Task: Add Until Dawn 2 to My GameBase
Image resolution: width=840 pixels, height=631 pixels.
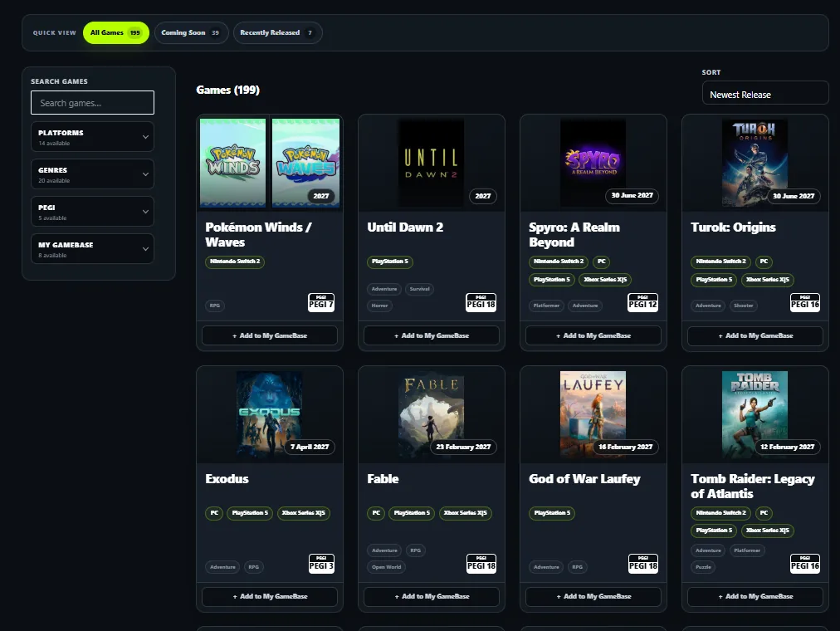Action: tap(432, 335)
